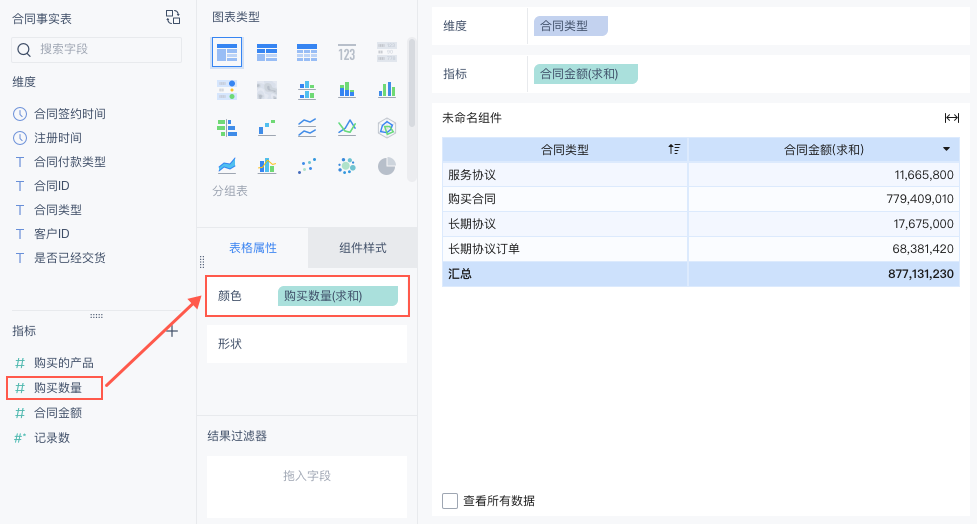Select the scatter plot chart type icon

pyautogui.click(x=307, y=165)
